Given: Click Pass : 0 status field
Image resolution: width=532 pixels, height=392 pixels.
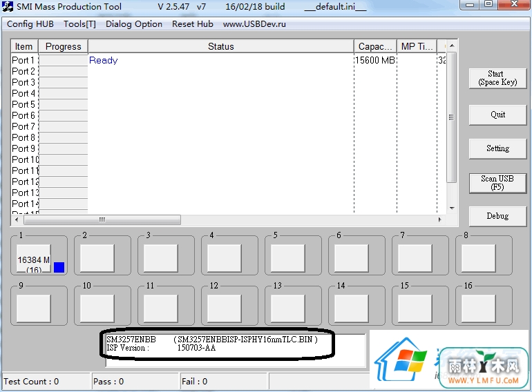Looking at the screenshot, I should pyautogui.click(x=135, y=382).
